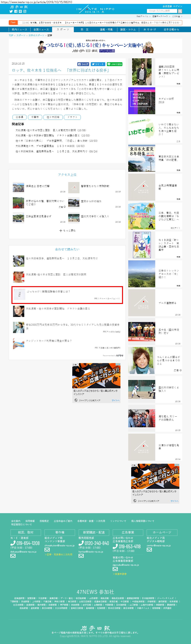Open footer 個人情報保護について link

point(143,521)
